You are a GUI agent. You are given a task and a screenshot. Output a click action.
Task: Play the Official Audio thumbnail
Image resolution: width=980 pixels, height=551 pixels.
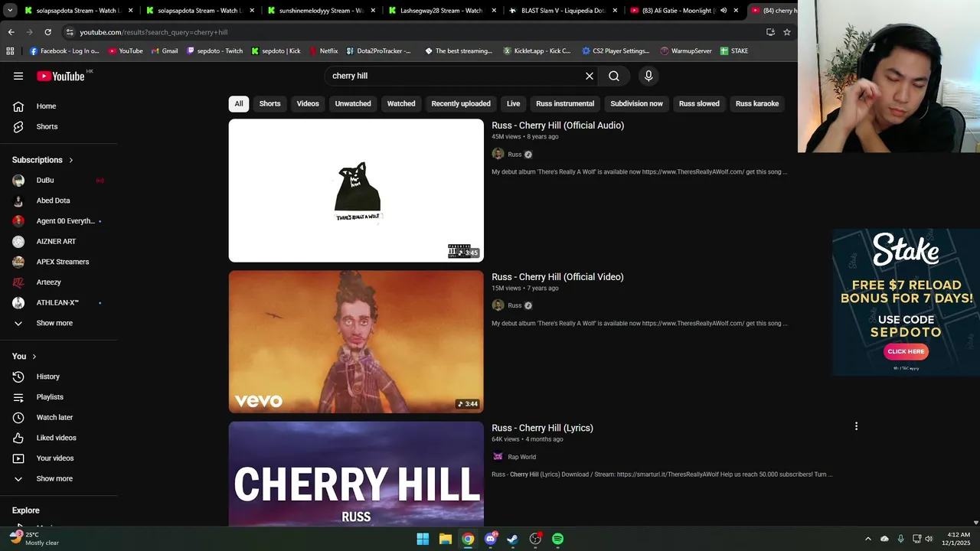356,191
